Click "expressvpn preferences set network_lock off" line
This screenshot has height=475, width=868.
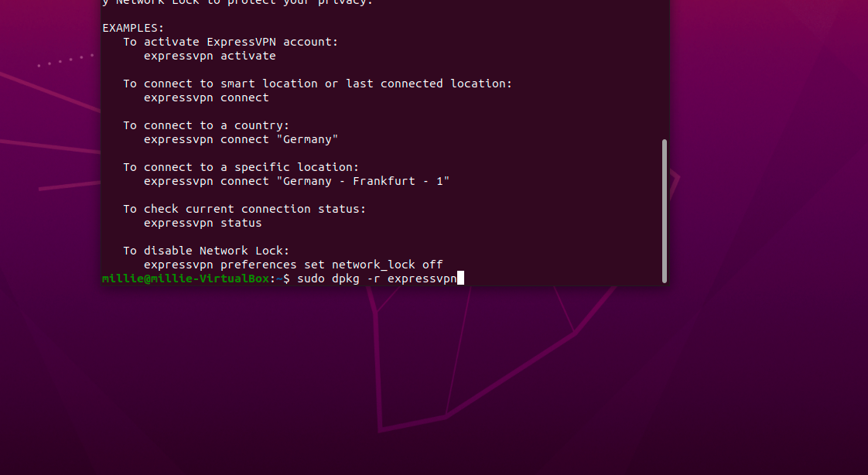tap(293, 265)
